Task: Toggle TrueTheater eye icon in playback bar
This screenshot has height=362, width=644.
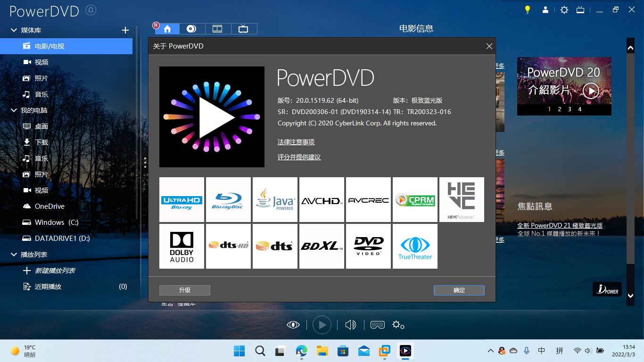Action: (293, 325)
